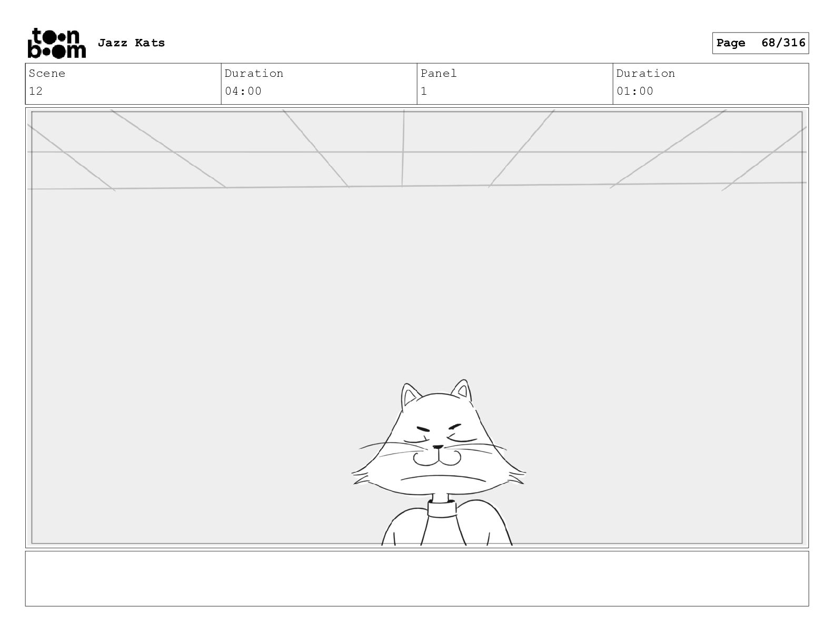Click the empty notes box below panel
Image resolution: width=834 pixels, height=644 pixels.
pos(417,578)
